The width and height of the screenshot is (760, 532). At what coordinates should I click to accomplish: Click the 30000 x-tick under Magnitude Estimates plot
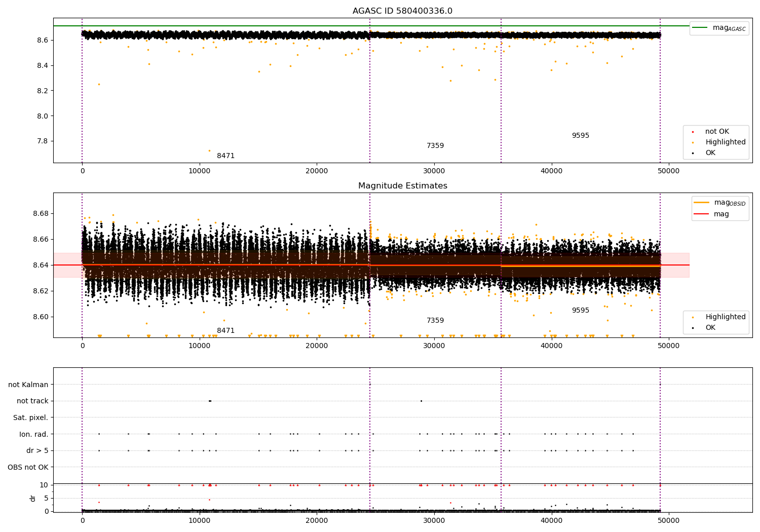pyautogui.click(x=434, y=346)
